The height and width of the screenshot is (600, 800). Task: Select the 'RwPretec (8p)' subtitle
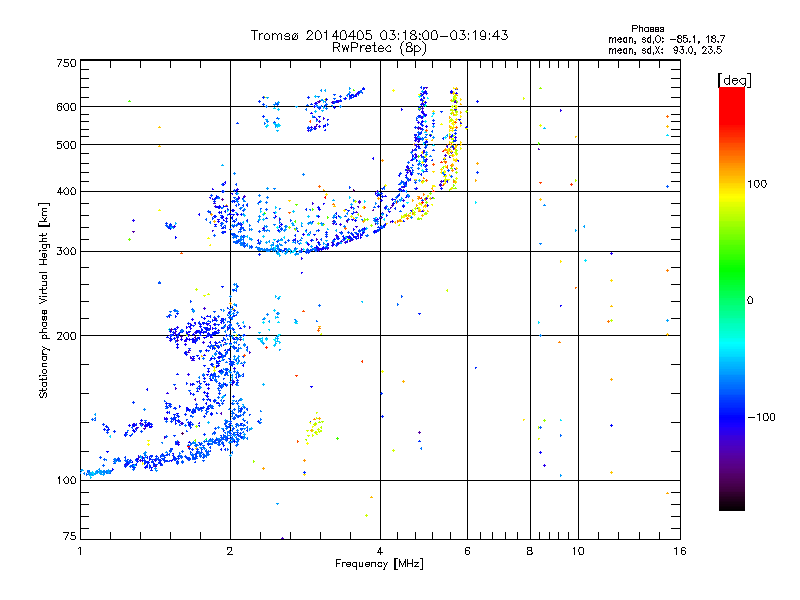point(379,48)
